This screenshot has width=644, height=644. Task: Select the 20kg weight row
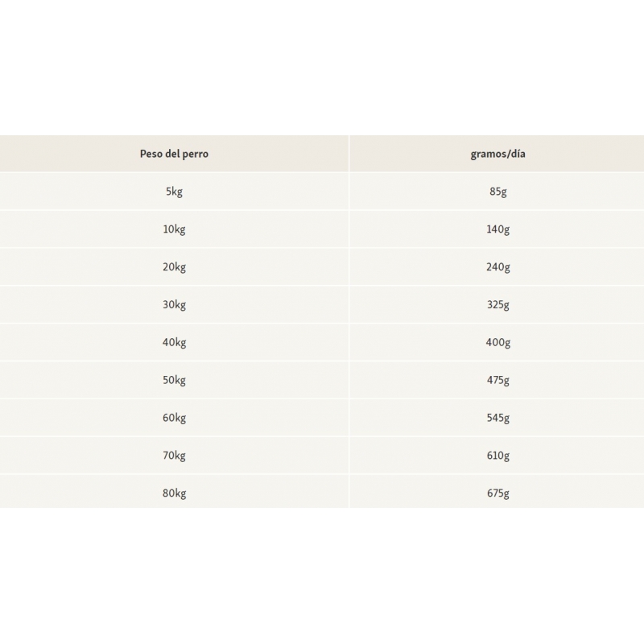(174, 267)
